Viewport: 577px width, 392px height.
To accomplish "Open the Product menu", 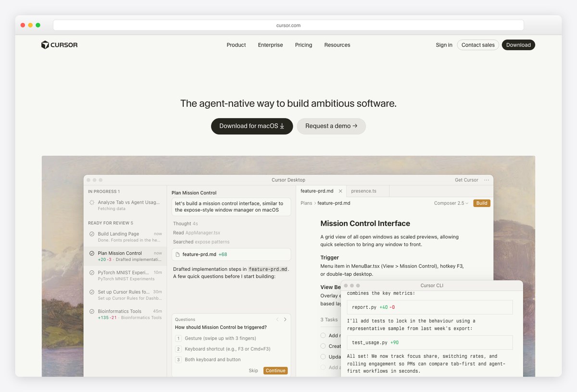I will coord(236,45).
